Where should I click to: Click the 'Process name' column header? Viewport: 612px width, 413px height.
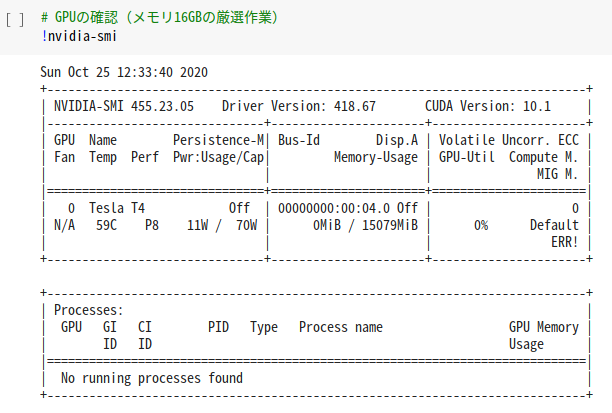tap(341, 327)
